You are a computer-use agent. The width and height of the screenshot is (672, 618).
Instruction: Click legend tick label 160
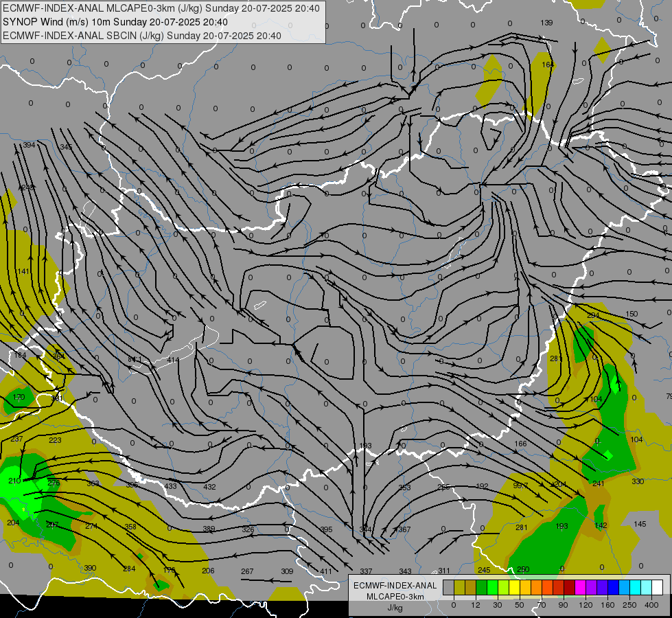point(607,605)
